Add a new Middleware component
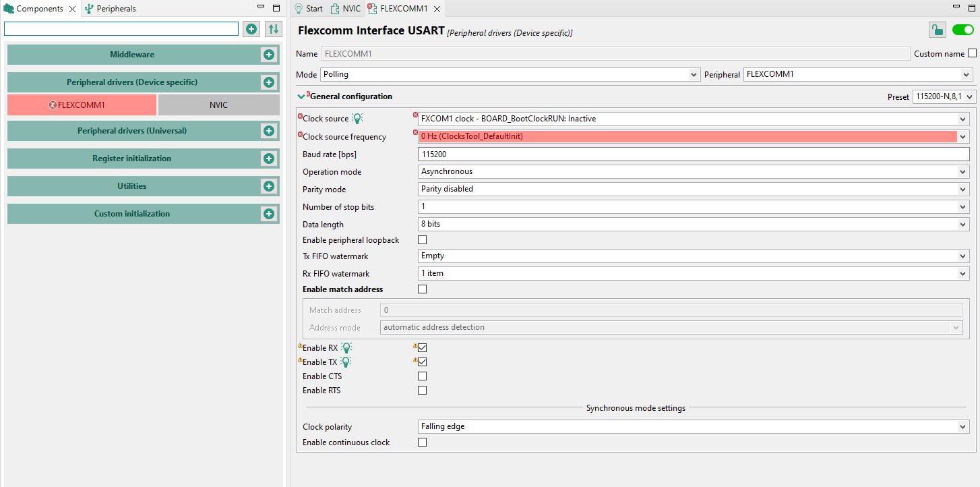Screen dimensions: 980x487 (x=268, y=55)
